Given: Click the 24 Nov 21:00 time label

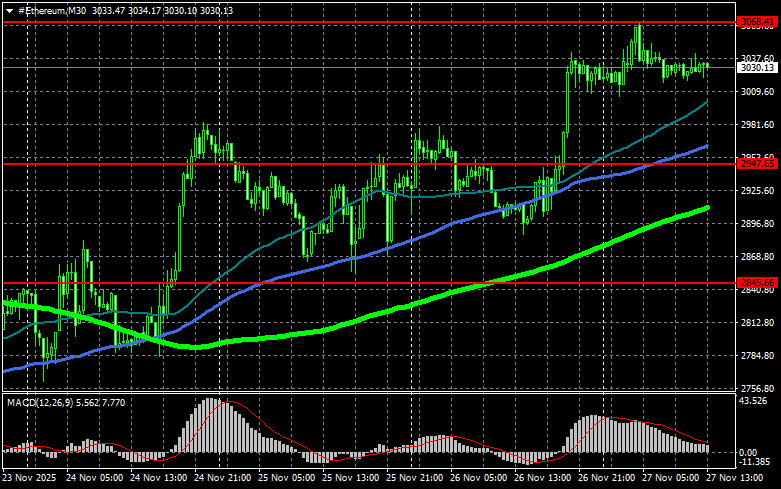Looking at the screenshot, I should tap(223, 478).
